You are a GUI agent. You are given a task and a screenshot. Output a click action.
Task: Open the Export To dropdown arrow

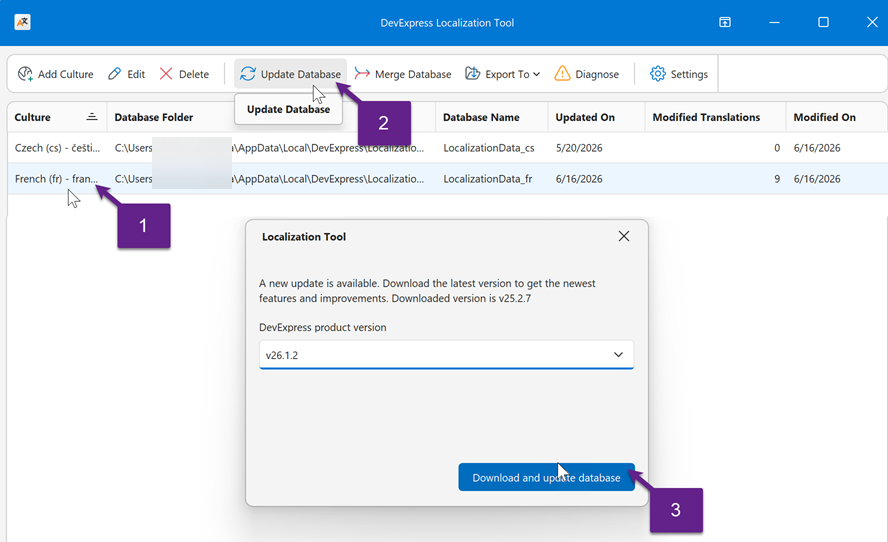click(x=536, y=74)
